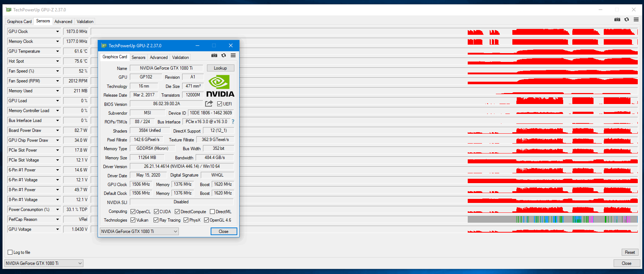Open the GPU Temperature sensor dropdown arrow
The image size is (644, 274).
(57, 51)
